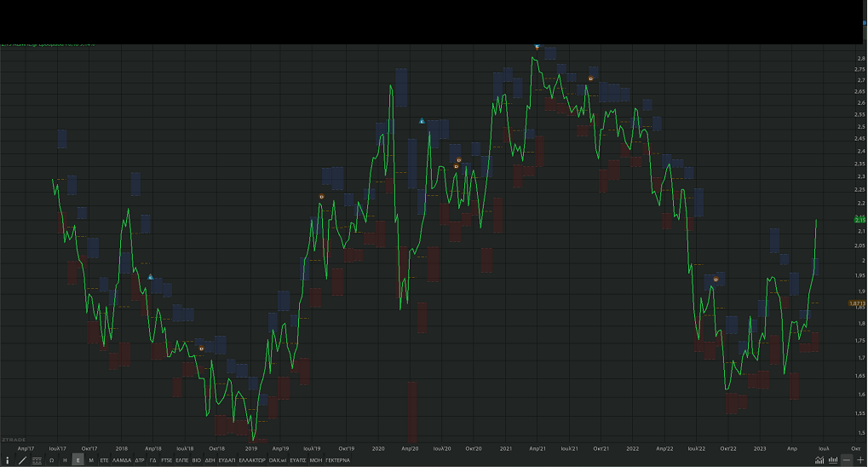This screenshot has width=868, height=467.
Task: Switch to bar chart type icon
Action: pyautogui.click(x=832, y=460)
